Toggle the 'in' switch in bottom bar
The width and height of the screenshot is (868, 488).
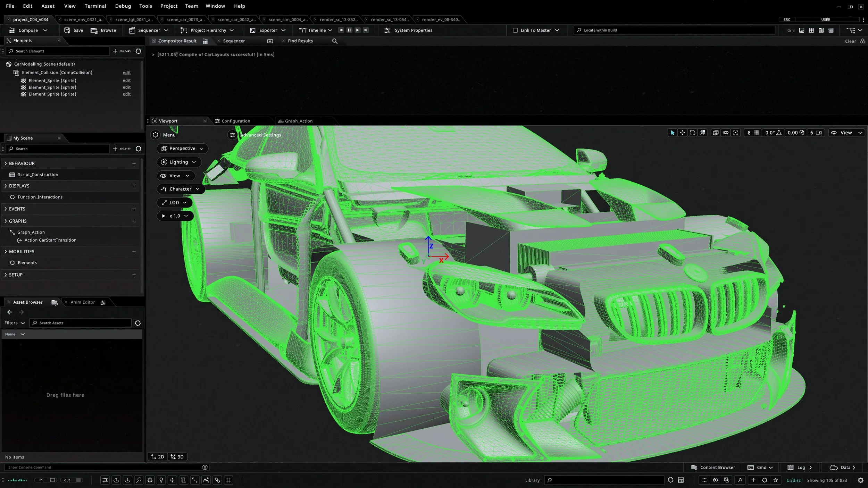45,480
